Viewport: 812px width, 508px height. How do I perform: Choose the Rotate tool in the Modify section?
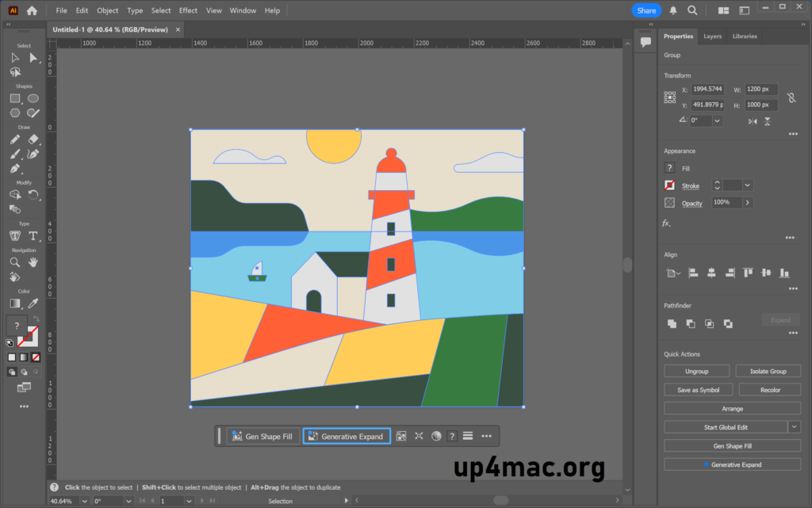pyautogui.click(x=33, y=195)
